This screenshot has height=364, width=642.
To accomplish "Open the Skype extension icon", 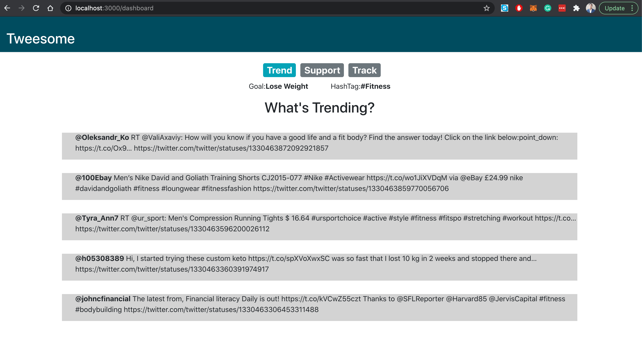I will (x=504, y=8).
